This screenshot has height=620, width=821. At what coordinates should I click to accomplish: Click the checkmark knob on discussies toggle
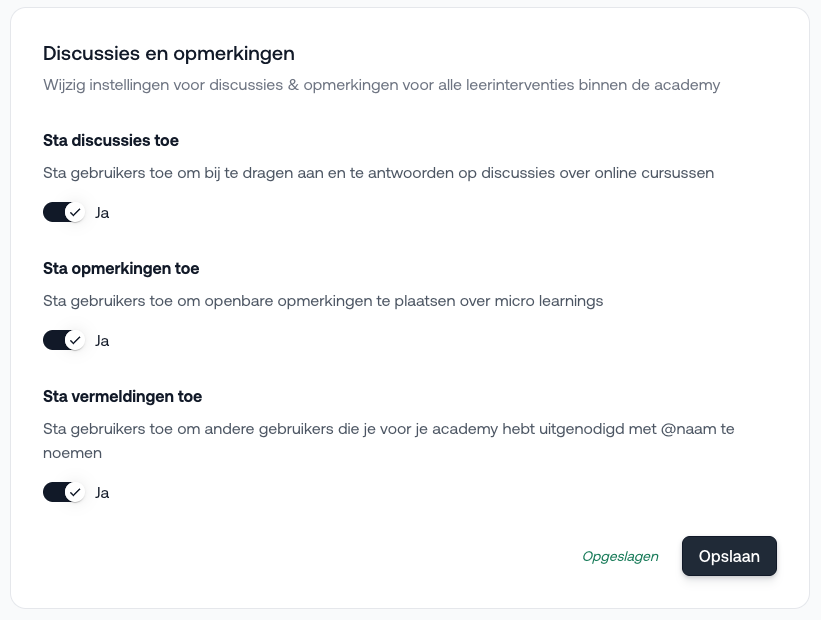[74, 212]
